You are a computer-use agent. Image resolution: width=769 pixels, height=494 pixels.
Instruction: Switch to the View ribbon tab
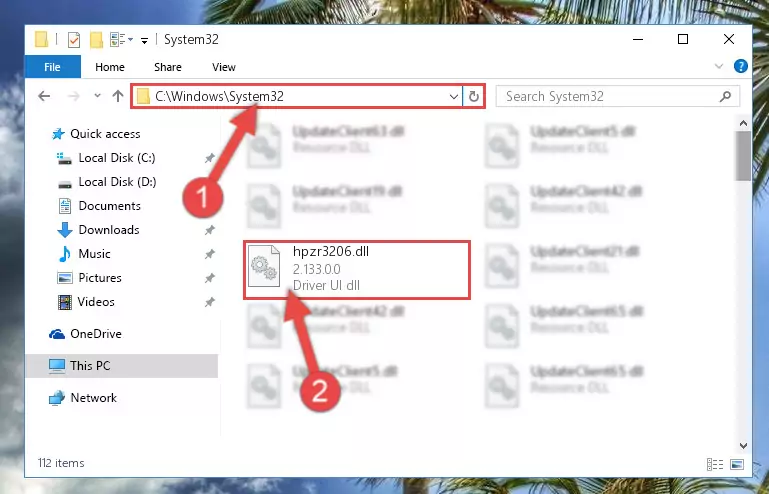coord(224,67)
